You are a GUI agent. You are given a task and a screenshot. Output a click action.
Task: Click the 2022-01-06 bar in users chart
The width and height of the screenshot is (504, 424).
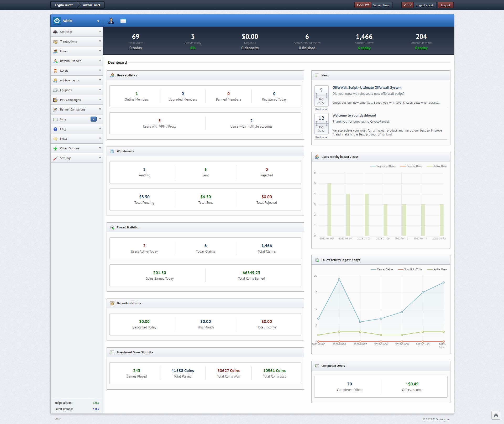point(329,210)
